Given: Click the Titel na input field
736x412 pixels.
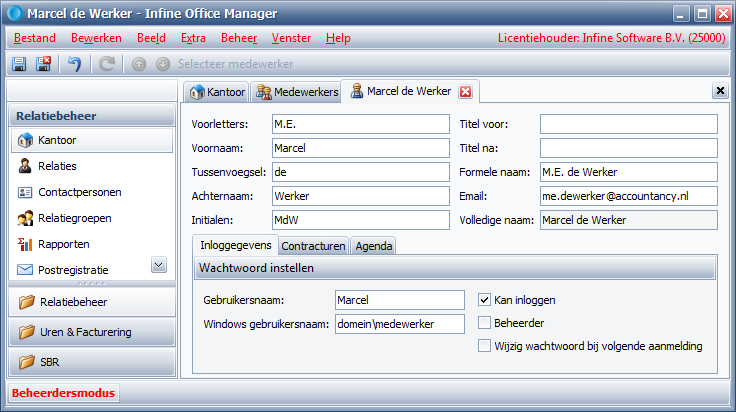Looking at the screenshot, I should coord(629,148).
